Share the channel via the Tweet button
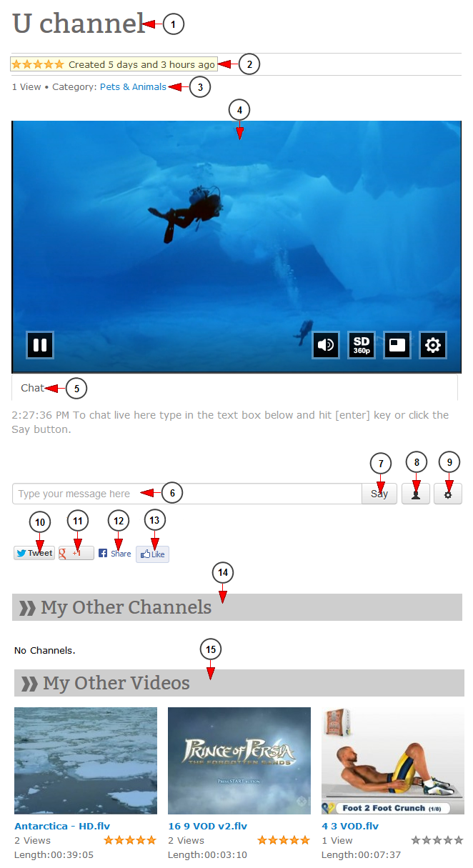 pos(34,553)
